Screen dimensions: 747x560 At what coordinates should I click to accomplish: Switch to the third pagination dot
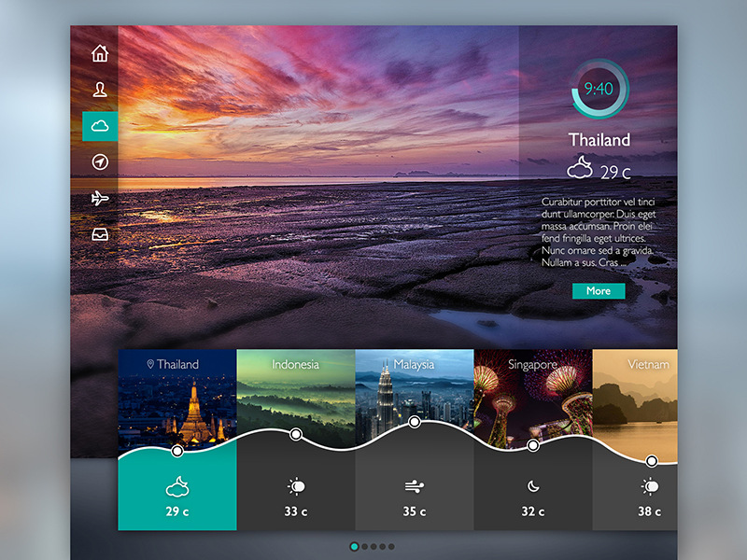pos(373,546)
